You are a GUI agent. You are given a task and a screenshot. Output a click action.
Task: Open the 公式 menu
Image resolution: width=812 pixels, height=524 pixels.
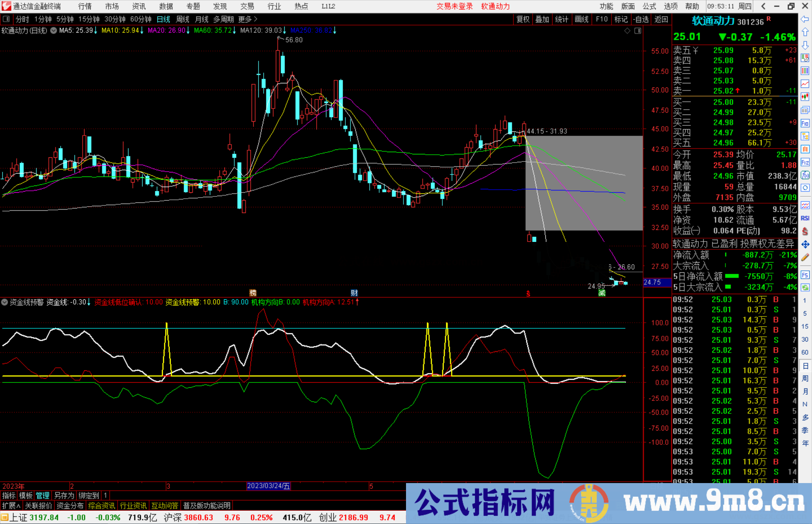650,6
